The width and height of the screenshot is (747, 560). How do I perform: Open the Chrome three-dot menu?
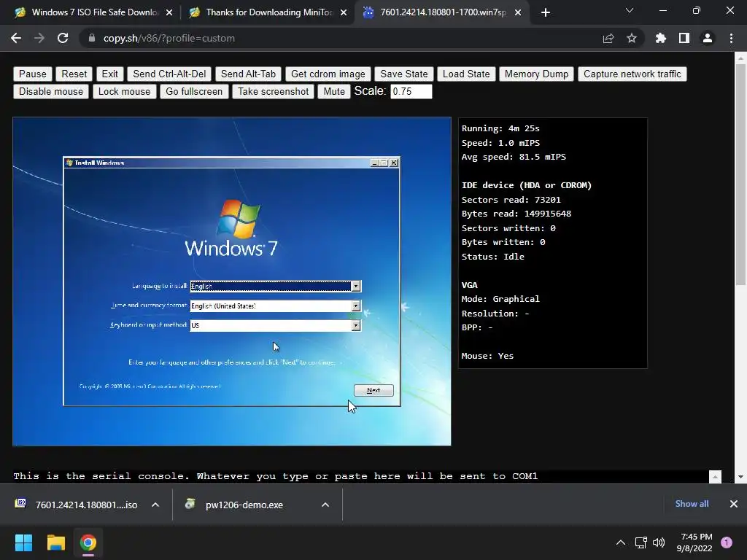[731, 38]
